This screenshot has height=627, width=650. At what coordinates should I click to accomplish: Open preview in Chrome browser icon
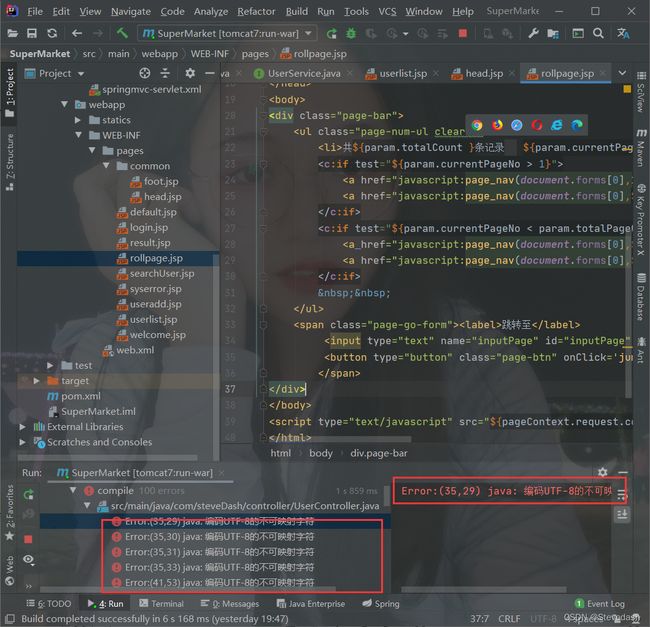[x=477, y=125]
